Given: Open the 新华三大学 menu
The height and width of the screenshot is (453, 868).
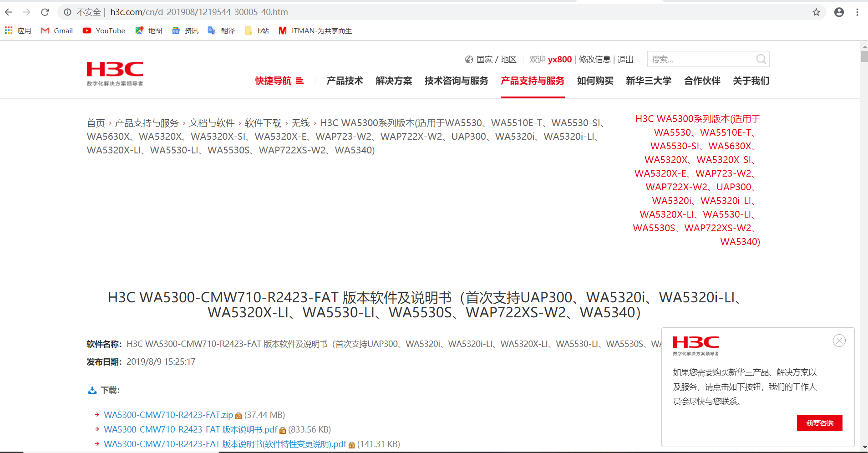Looking at the screenshot, I should click(649, 81).
